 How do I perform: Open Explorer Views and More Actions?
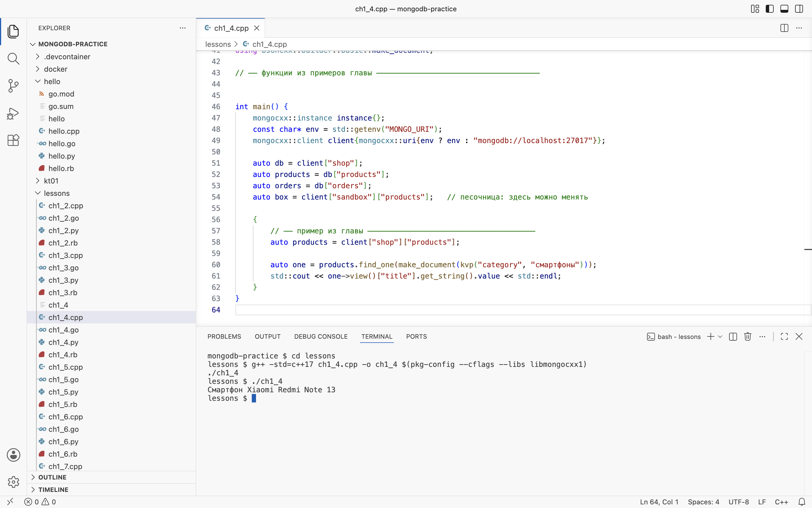click(x=182, y=28)
